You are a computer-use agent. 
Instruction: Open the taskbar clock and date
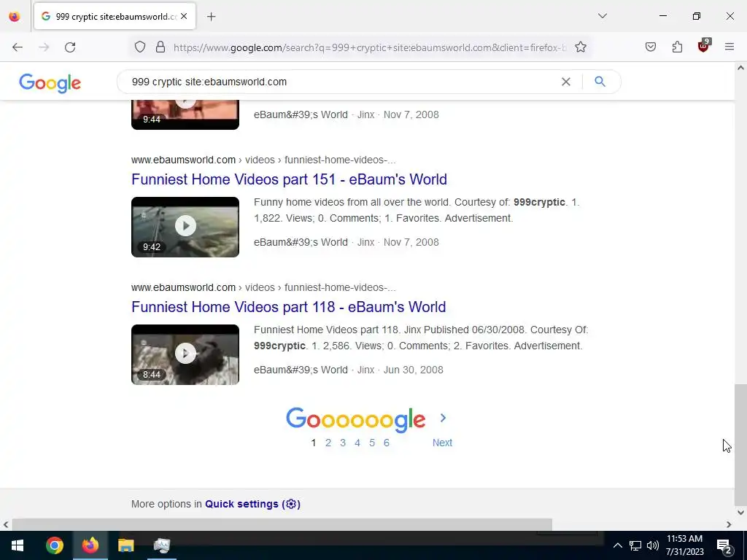pos(684,545)
